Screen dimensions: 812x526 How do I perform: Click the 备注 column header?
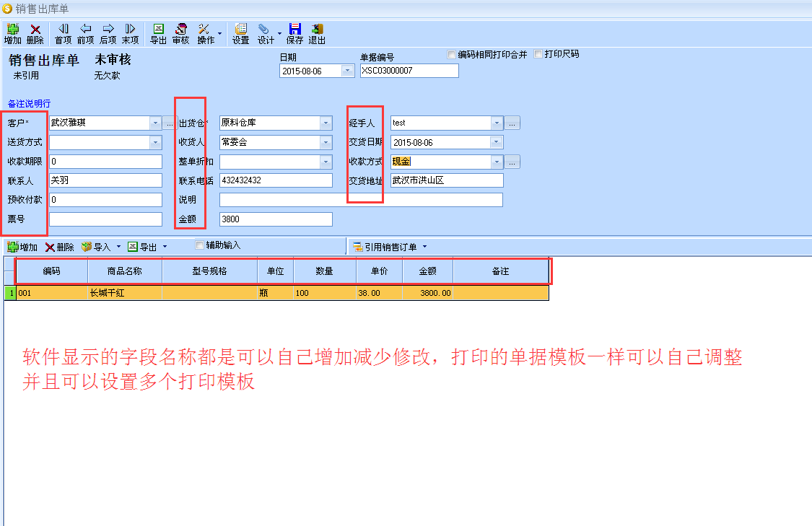(501, 271)
